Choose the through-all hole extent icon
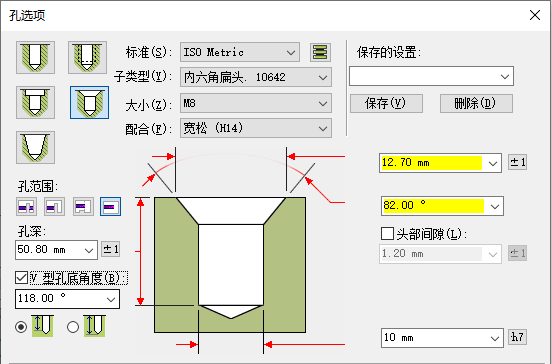This screenshot has width=552, height=364. click(26, 207)
